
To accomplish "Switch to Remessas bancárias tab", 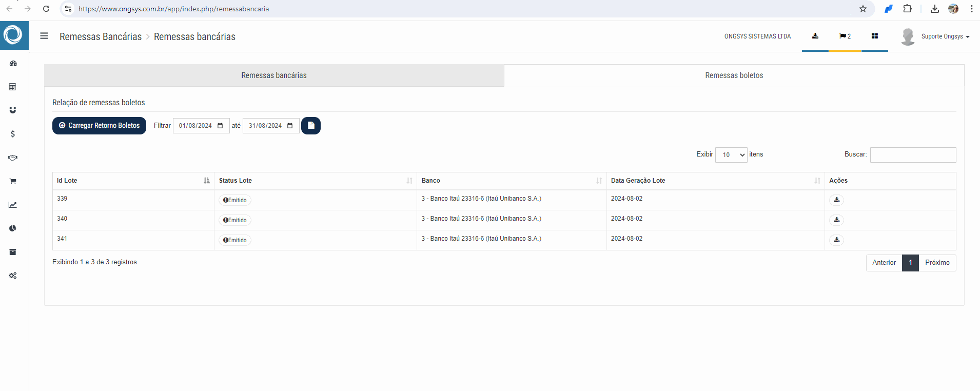I will coord(274,75).
